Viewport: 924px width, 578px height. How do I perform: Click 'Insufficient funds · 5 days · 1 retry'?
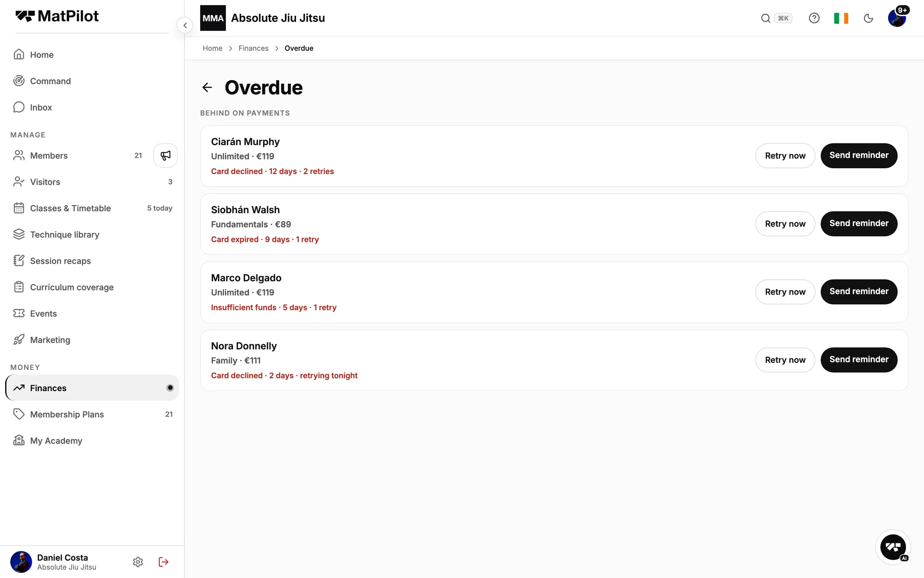click(274, 307)
